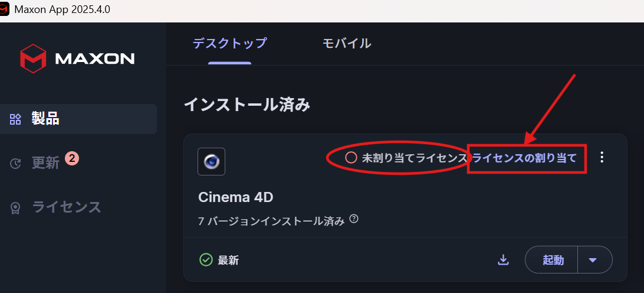Open the ライセンス sidebar page
This screenshot has height=293, width=644.
pyautogui.click(x=78, y=207)
